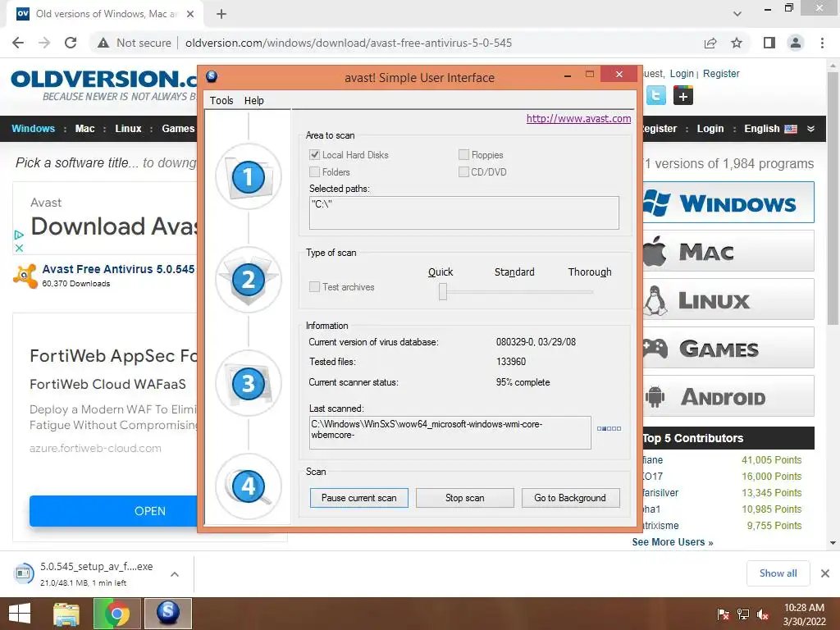Reload the oldversion.com page

pos(71,43)
